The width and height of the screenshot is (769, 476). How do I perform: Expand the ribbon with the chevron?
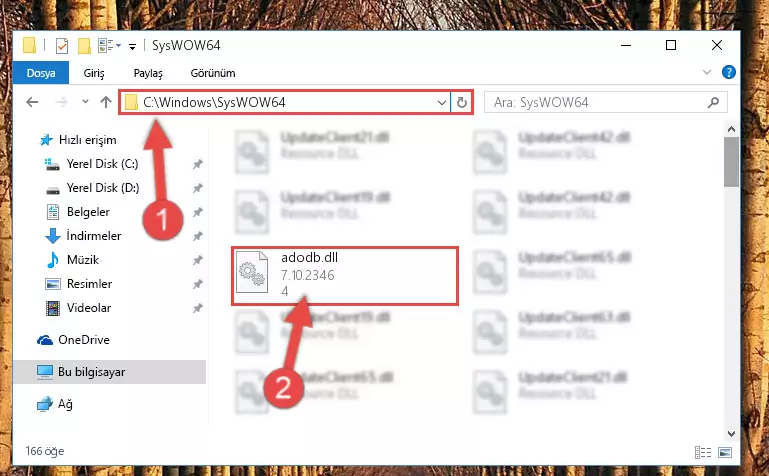(707, 73)
